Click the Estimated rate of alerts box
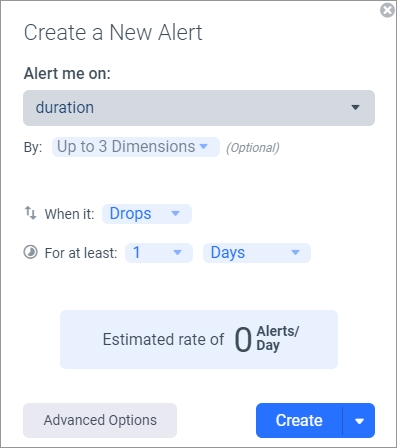 [x=199, y=339]
